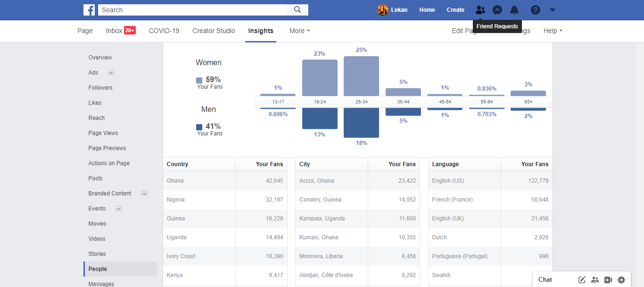Open the Notifications bell icon
This screenshot has height=287, width=644.
coord(514,10)
